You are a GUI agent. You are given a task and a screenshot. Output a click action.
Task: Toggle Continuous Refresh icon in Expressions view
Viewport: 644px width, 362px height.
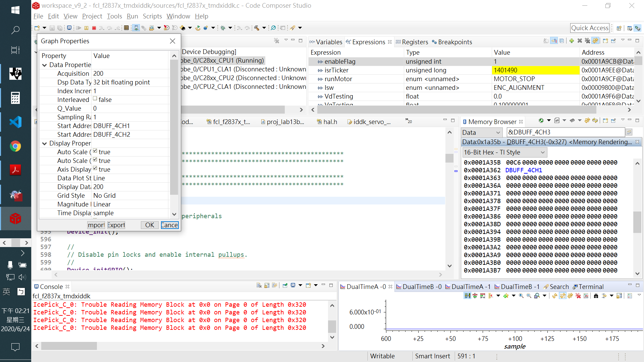click(x=595, y=41)
